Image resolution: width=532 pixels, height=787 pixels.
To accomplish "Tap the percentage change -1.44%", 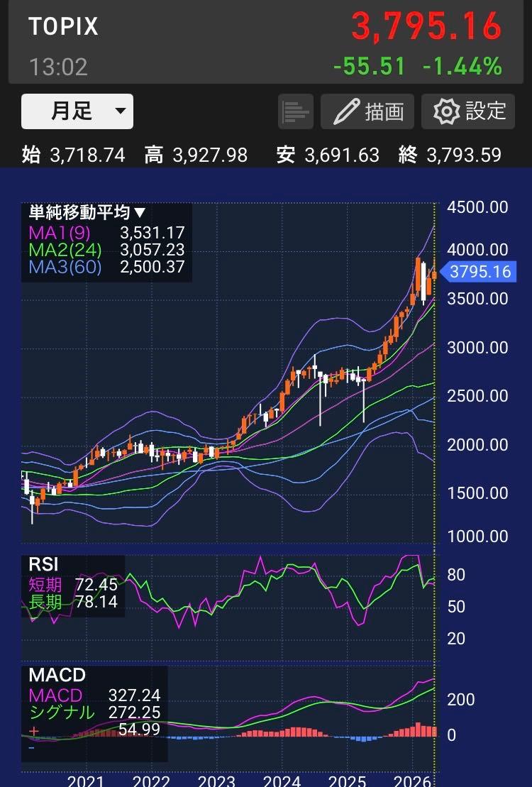I will (462, 66).
